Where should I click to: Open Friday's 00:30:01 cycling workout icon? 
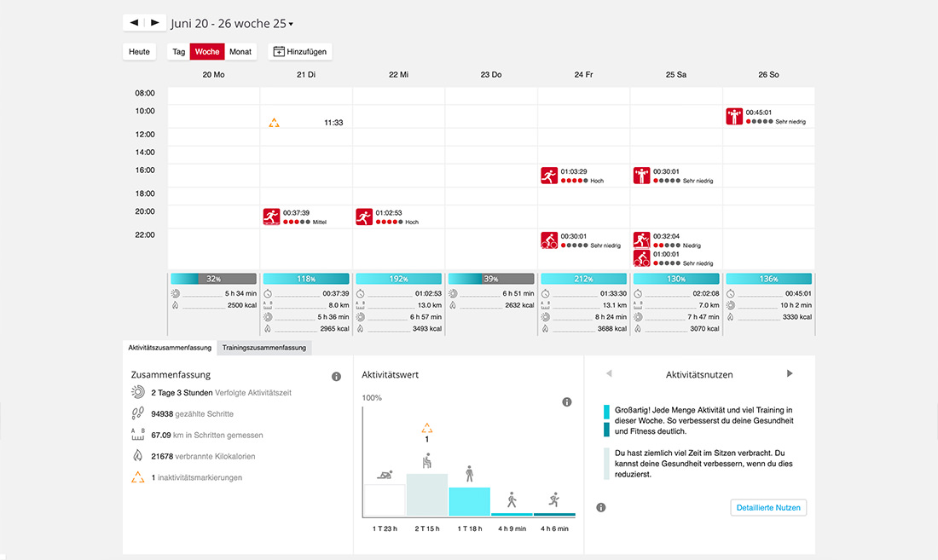(549, 240)
